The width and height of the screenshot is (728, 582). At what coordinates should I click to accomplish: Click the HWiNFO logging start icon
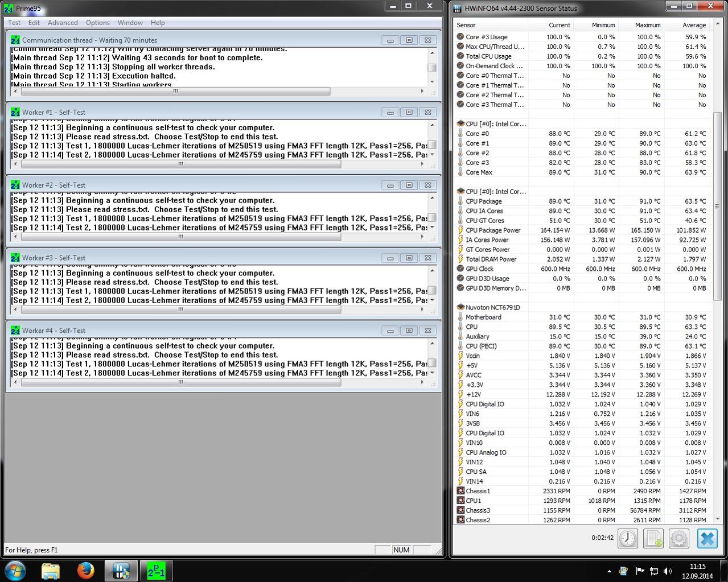[653, 538]
